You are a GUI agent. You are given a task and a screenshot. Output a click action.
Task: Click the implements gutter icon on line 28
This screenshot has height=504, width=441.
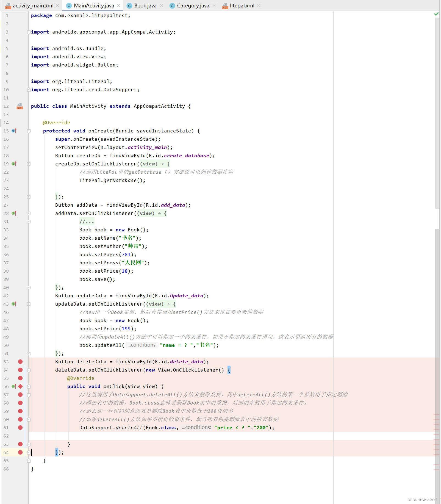[x=14, y=213]
